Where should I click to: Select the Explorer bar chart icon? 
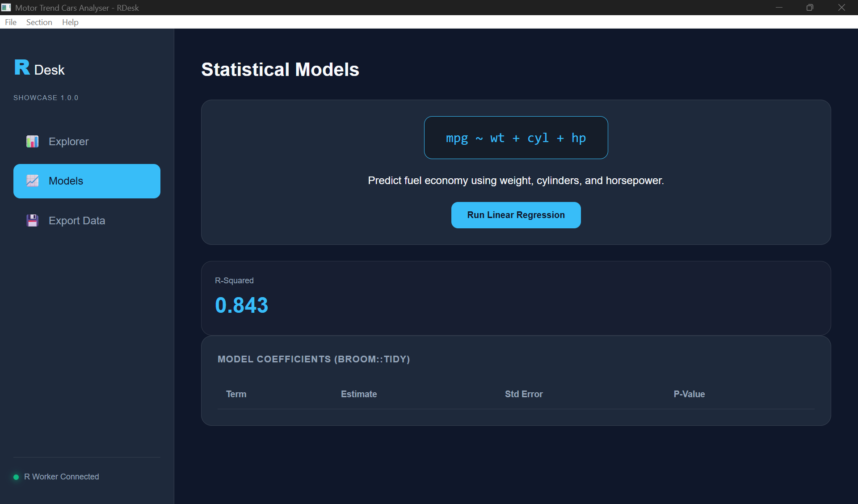point(32,141)
